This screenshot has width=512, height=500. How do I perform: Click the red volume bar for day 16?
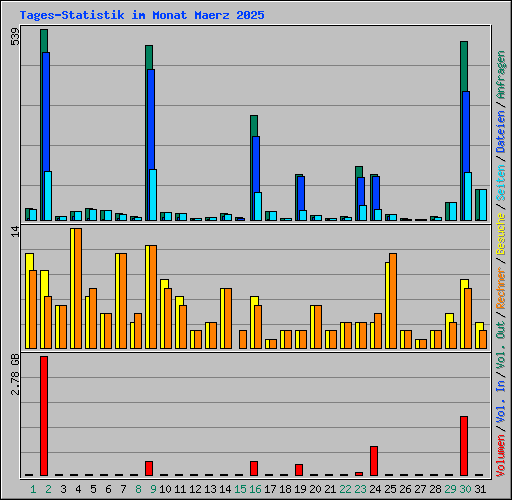(254, 468)
